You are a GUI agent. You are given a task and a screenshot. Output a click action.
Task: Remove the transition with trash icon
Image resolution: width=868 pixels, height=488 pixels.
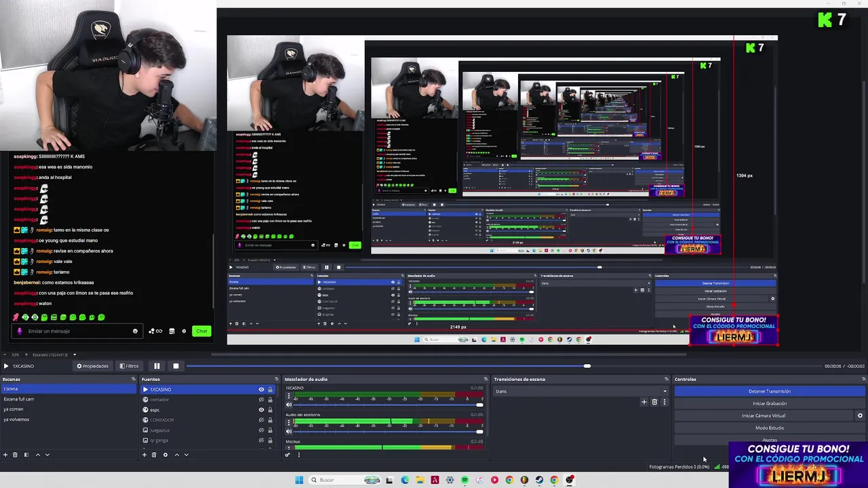(654, 402)
